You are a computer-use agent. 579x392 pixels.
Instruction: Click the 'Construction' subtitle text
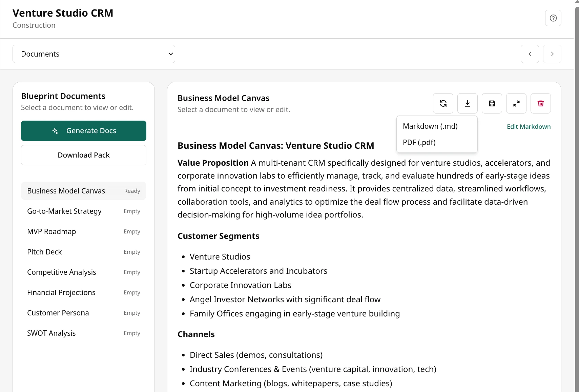[x=34, y=25]
